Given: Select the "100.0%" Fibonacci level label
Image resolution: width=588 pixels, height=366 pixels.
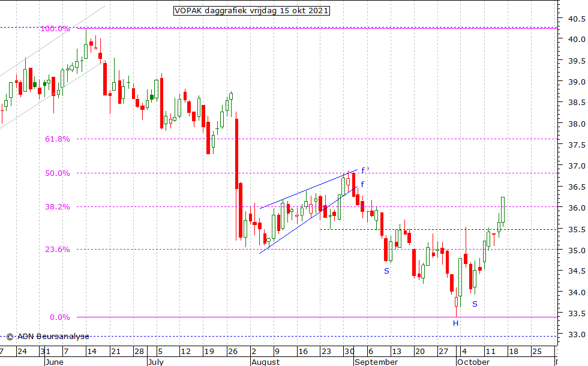Looking at the screenshot, I should 55,29.
